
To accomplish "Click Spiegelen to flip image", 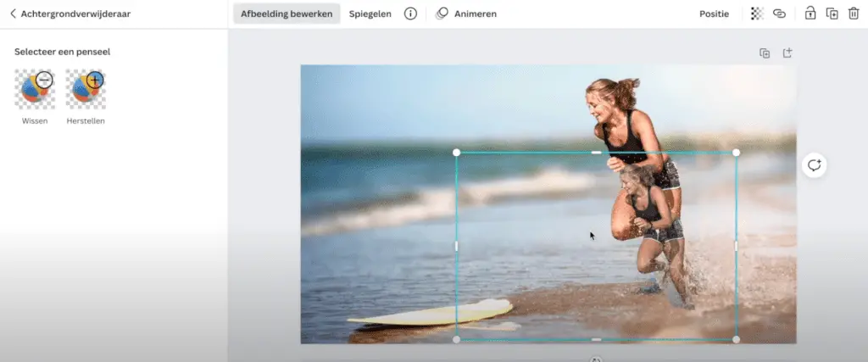I will tap(370, 14).
